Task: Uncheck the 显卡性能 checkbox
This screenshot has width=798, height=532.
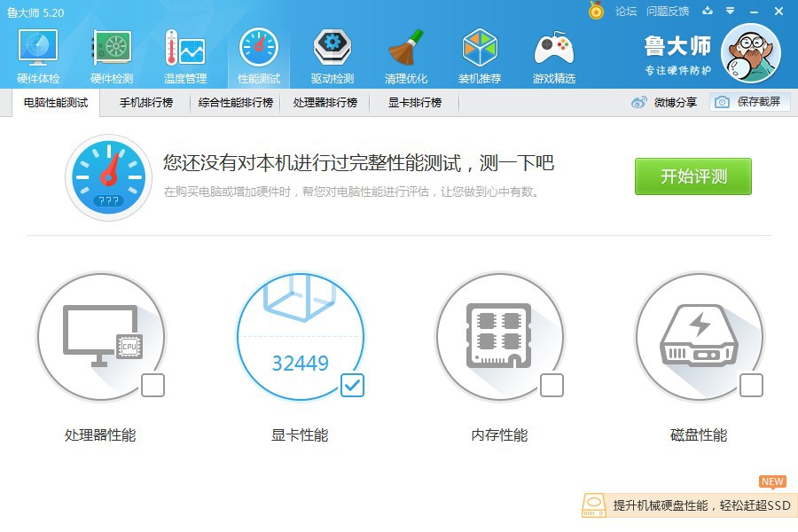Action: coord(352,386)
